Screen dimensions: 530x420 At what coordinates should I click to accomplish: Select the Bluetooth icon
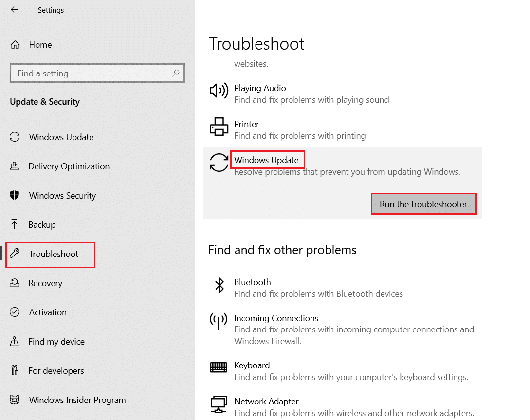coord(219,285)
